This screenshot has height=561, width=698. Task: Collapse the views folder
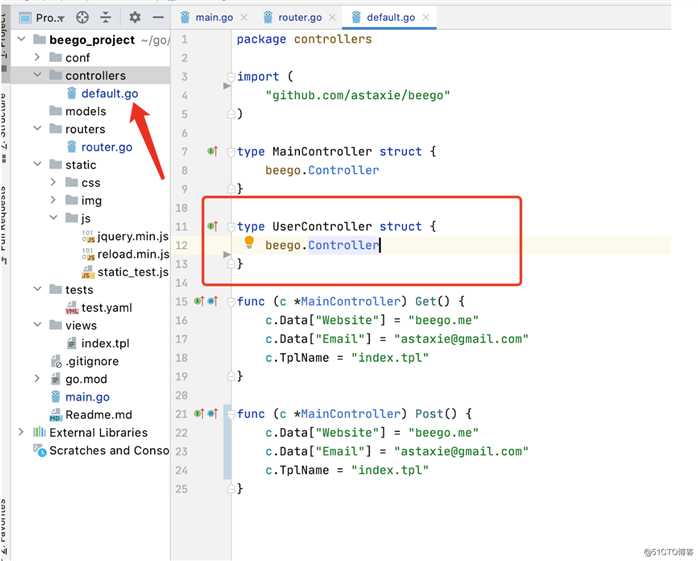click(x=37, y=325)
